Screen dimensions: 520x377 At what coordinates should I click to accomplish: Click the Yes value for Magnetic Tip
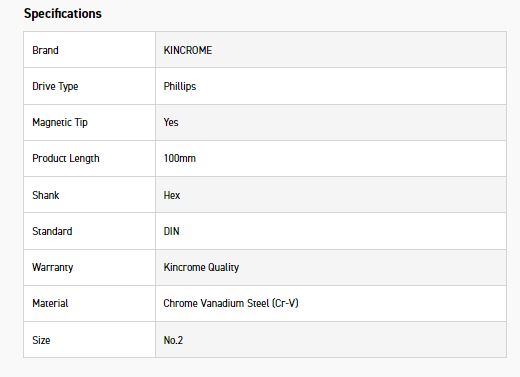[171, 122]
